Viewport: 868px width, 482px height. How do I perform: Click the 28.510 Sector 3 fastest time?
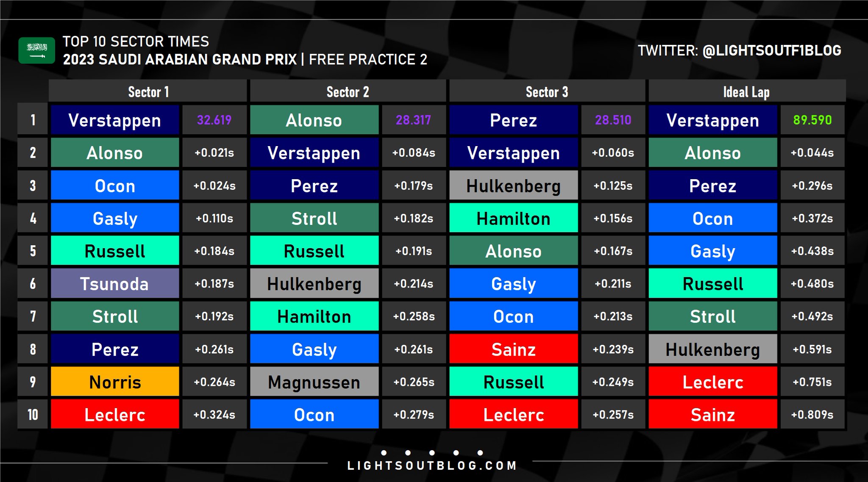(613, 120)
